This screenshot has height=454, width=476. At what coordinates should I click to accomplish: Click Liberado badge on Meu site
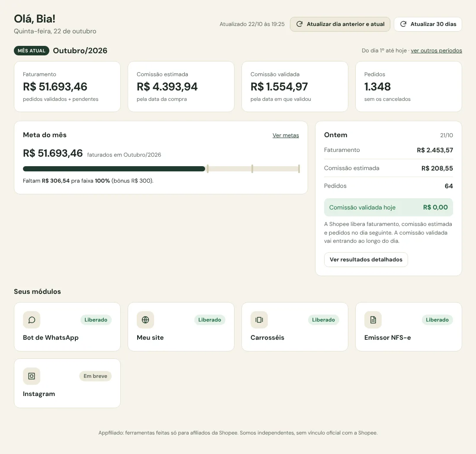point(210,320)
